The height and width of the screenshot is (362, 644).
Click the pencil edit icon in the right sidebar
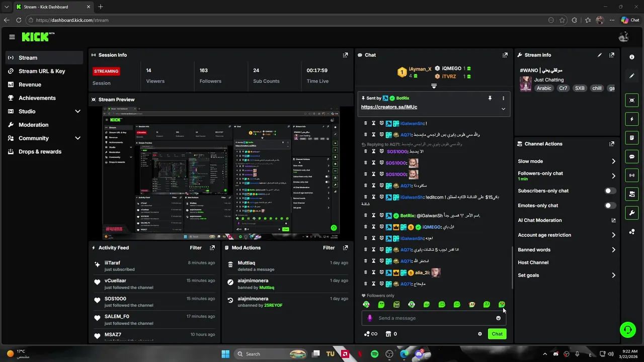point(632,76)
